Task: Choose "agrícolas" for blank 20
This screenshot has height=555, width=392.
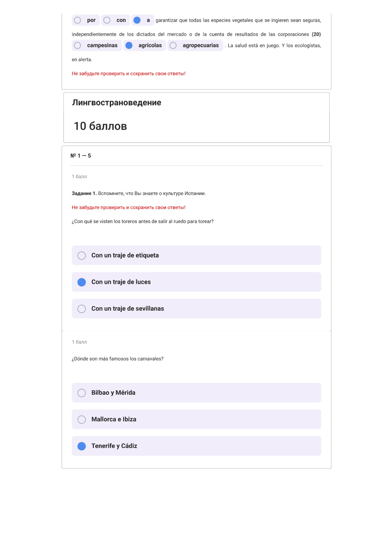Action: 145,46
